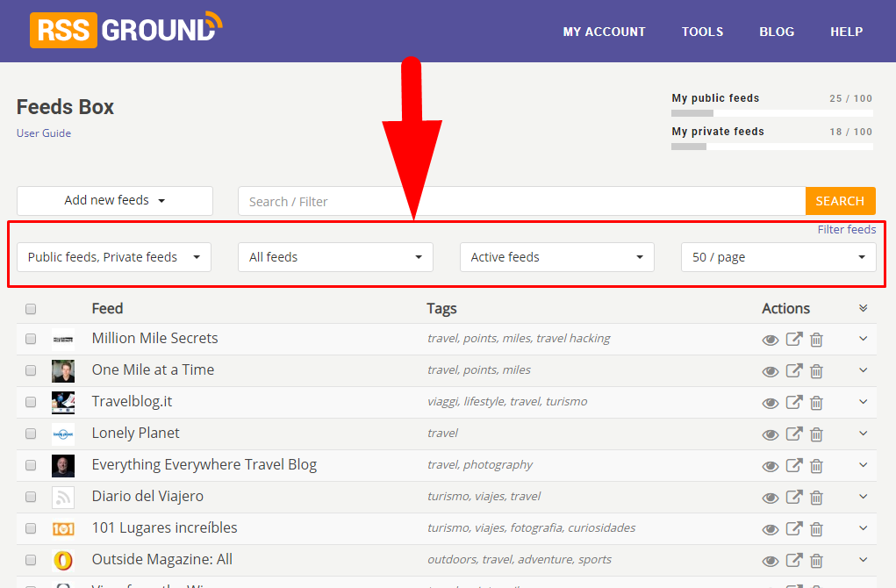Delete the Diario del Viajero feed
The height and width of the screenshot is (588, 896).
point(816,497)
